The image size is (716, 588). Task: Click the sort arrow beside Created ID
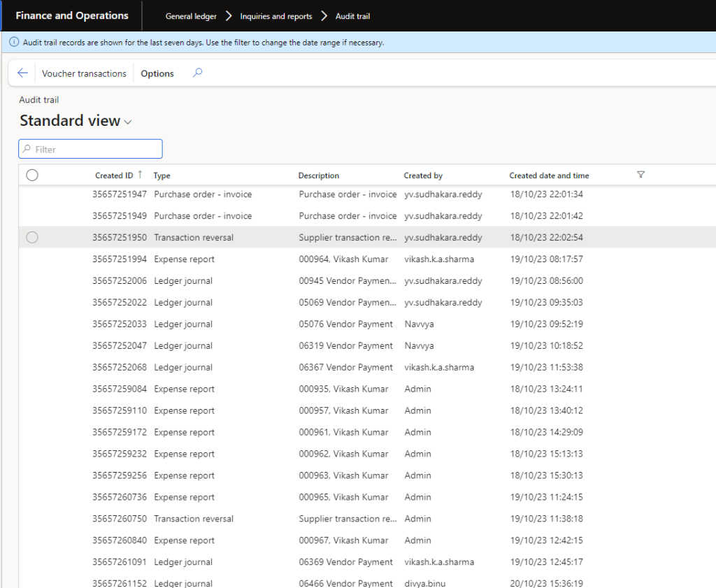click(x=140, y=175)
